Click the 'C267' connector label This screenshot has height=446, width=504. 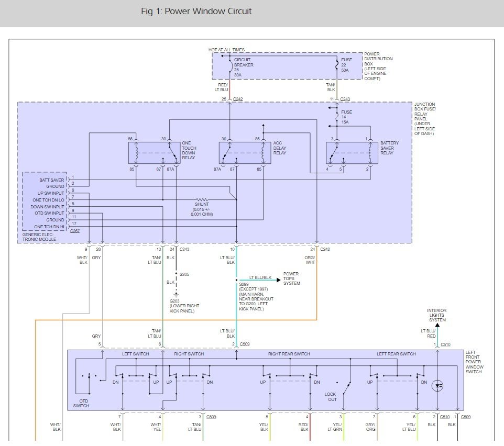click(x=75, y=231)
